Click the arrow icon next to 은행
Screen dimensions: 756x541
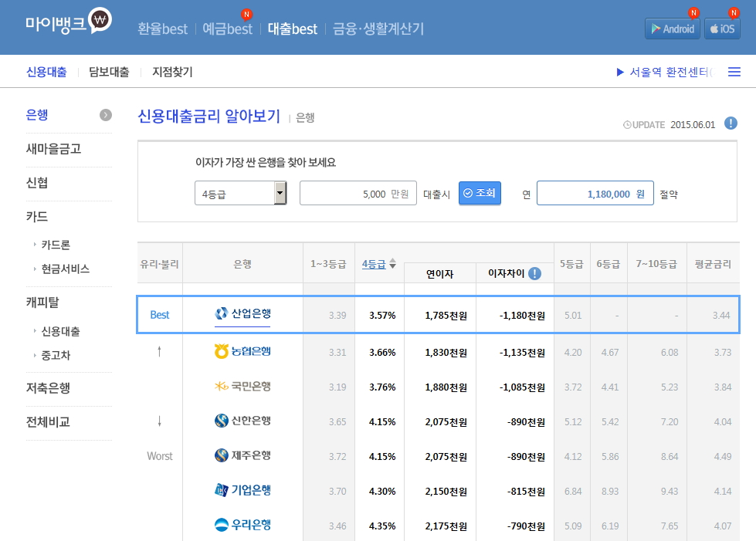[106, 115]
